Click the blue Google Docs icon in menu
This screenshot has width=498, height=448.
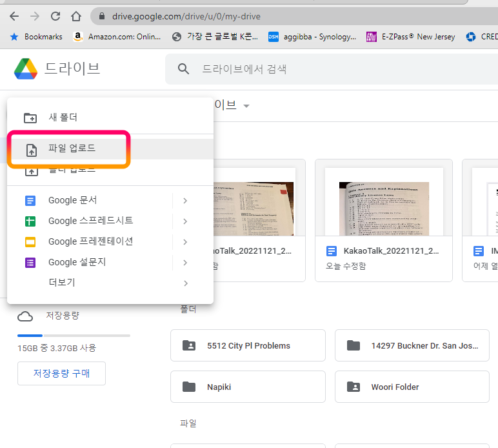(x=30, y=201)
